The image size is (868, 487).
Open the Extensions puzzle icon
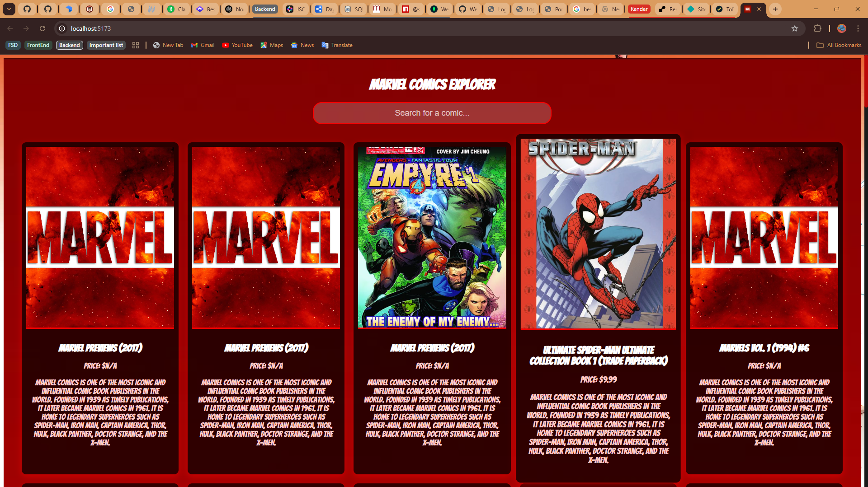coord(817,28)
